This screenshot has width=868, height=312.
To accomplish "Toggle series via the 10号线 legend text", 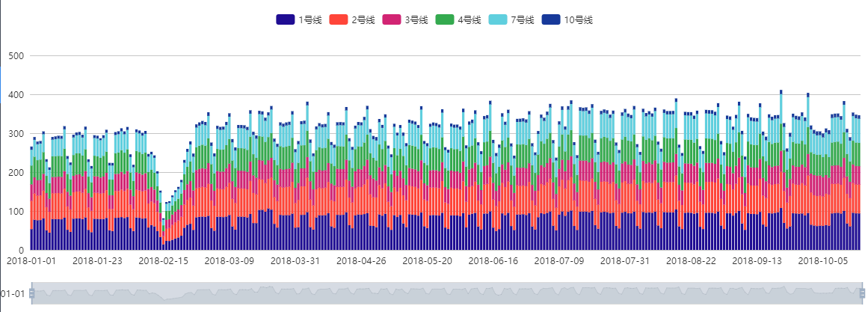I will (579, 20).
